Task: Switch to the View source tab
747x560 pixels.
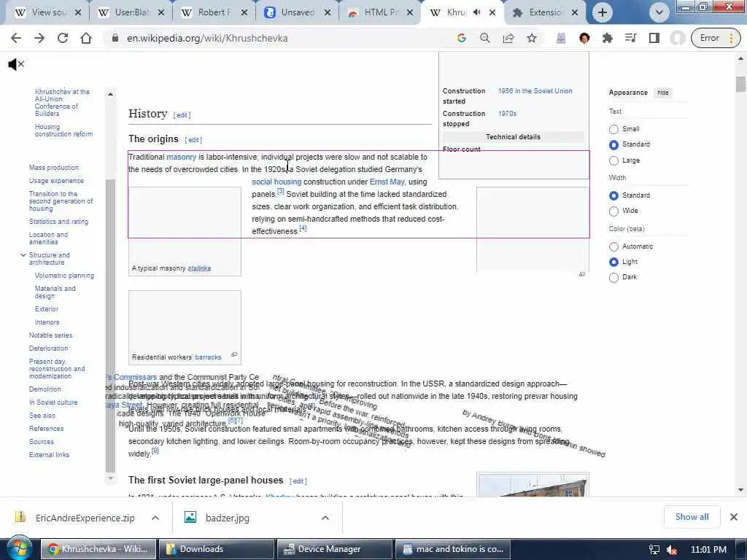Action: tap(47, 12)
